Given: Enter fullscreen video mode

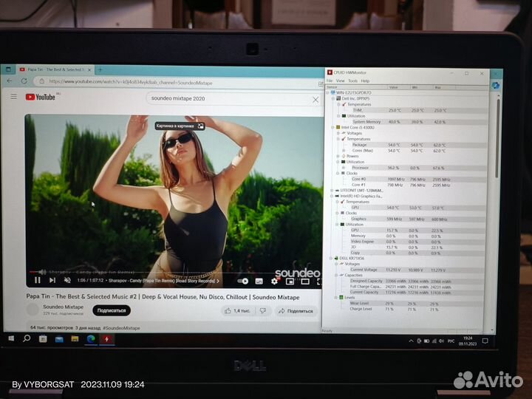Looking at the screenshot, I should pyautogui.click(x=318, y=281).
